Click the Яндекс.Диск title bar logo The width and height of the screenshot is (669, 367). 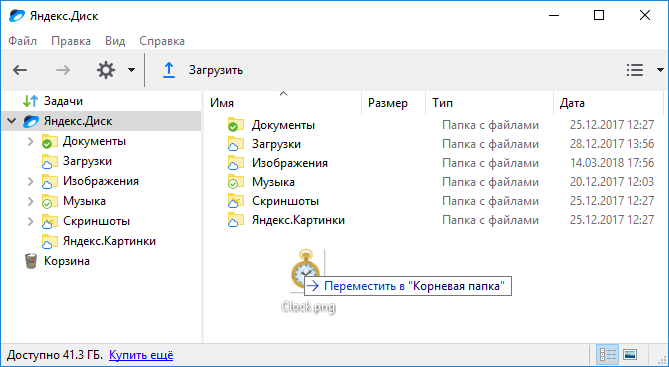point(17,16)
